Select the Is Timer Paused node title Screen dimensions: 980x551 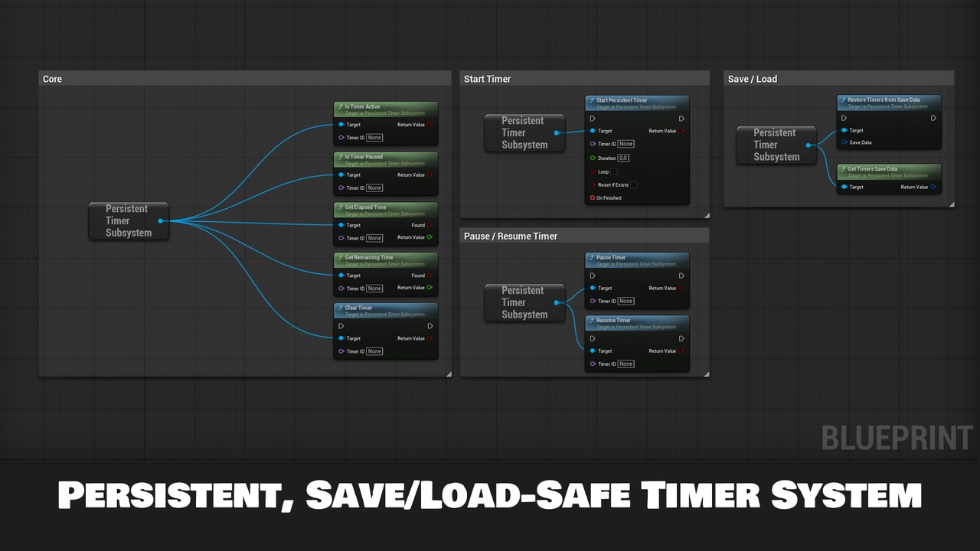pos(364,157)
